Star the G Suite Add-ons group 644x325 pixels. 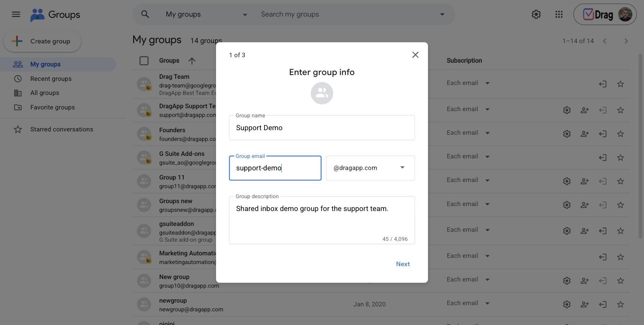tap(620, 158)
